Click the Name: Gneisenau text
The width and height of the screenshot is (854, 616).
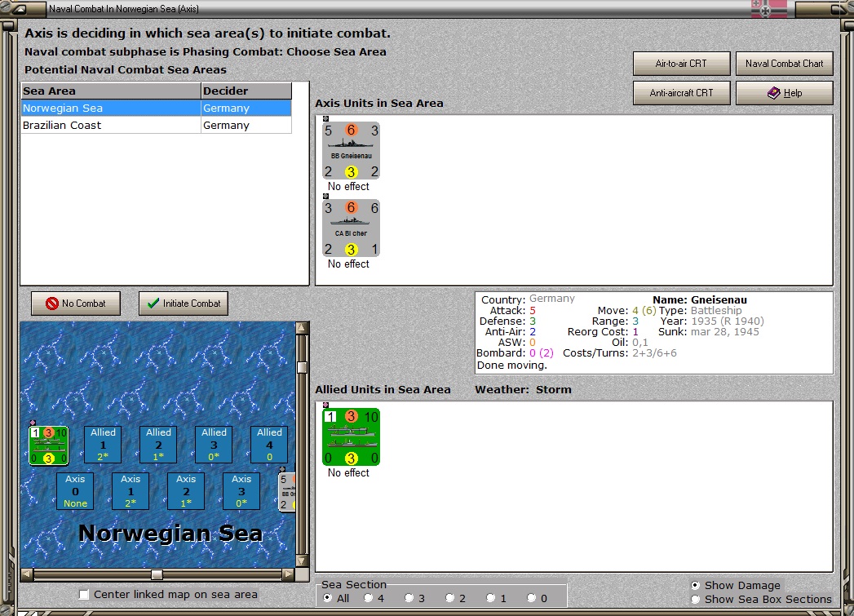point(700,299)
